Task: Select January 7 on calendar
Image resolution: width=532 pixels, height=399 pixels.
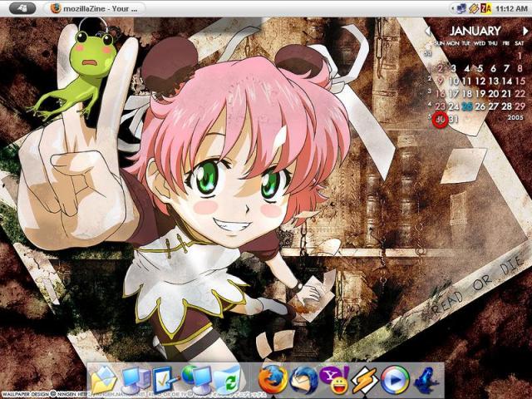Action: (506, 68)
